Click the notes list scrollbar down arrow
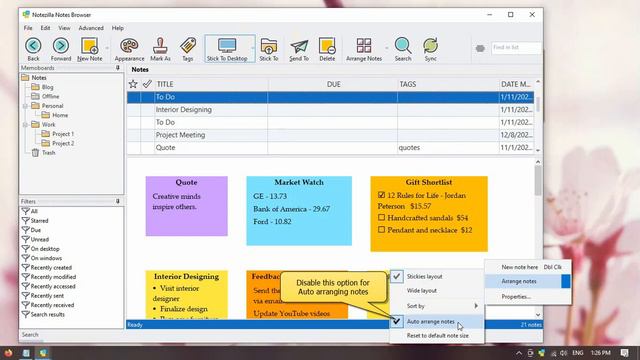Image resolution: width=640 pixels, height=360 pixels. [538, 150]
